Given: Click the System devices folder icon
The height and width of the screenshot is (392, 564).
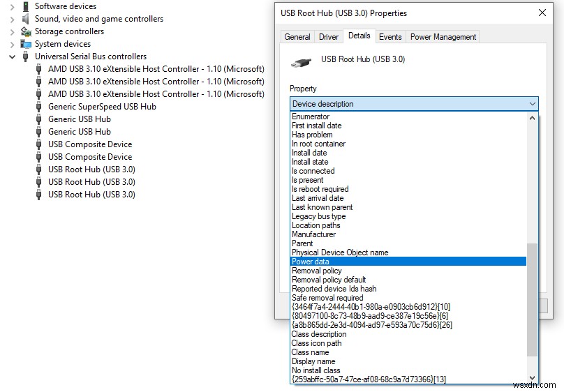Looking at the screenshot, I should [26, 44].
